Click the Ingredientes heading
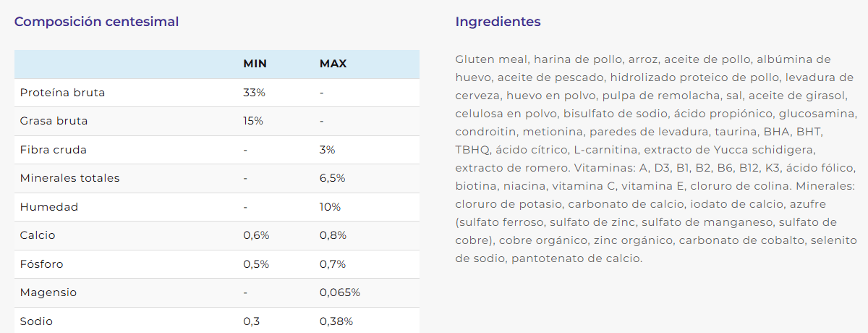 coord(498,22)
